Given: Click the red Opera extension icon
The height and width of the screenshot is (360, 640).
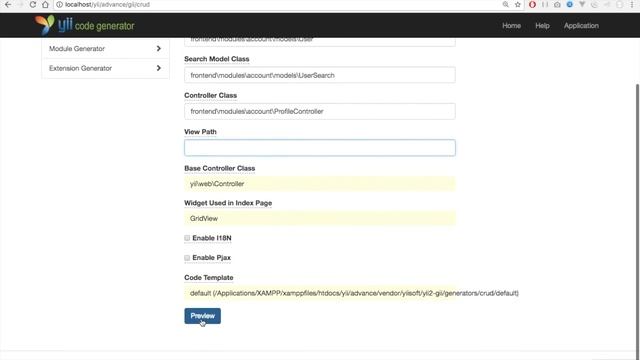Looking at the screenshot, I should pyautogui.click(x=532, y=4).
